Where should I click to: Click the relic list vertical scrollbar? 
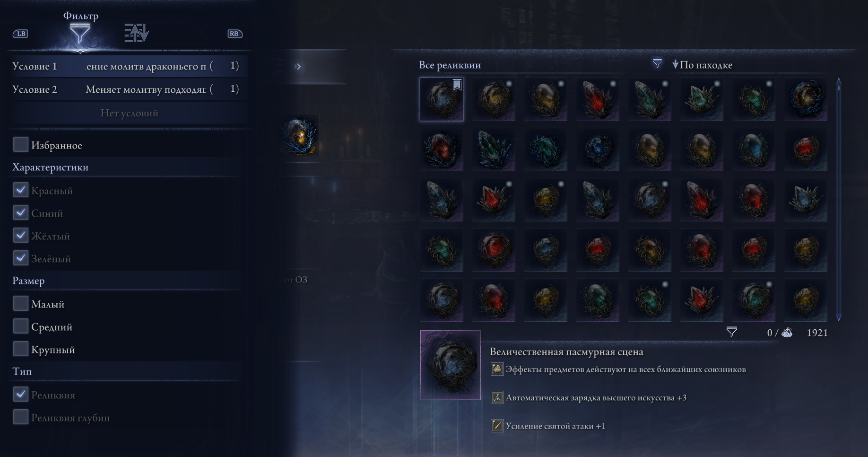(x=839, y=199)
